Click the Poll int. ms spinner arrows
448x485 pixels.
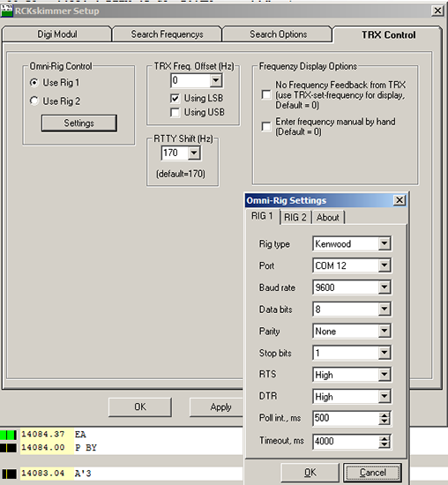385,418
